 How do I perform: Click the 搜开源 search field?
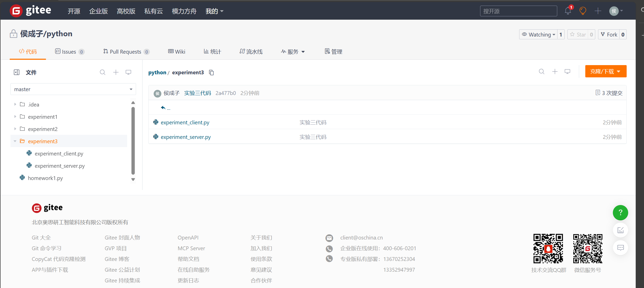click(x=518, y=11)
